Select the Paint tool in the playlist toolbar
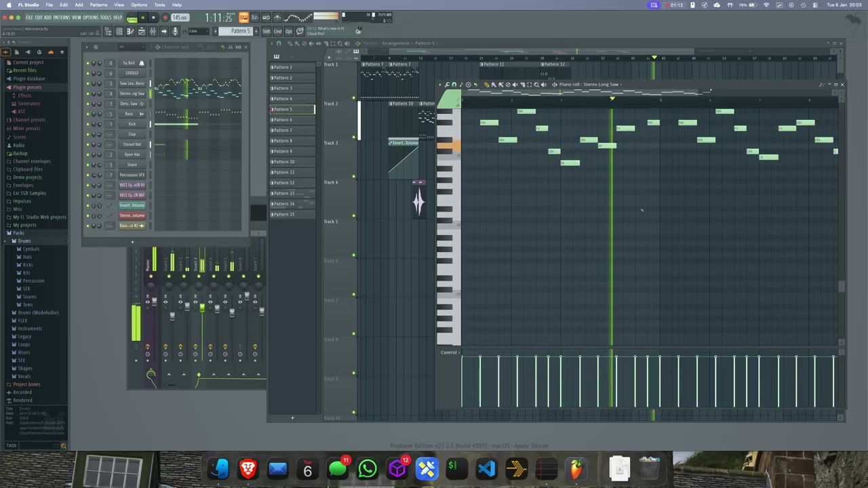The image size is (868, 488). (x=296, y=43)
